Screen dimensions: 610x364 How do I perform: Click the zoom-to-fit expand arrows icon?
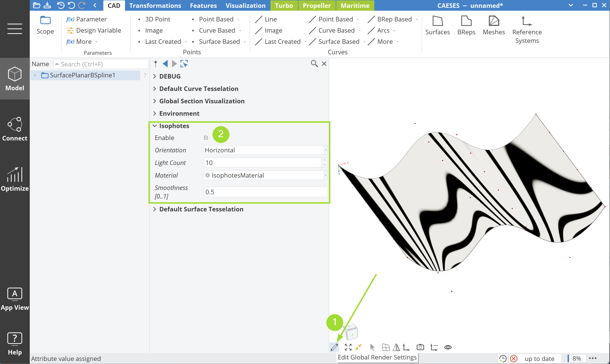348,347
